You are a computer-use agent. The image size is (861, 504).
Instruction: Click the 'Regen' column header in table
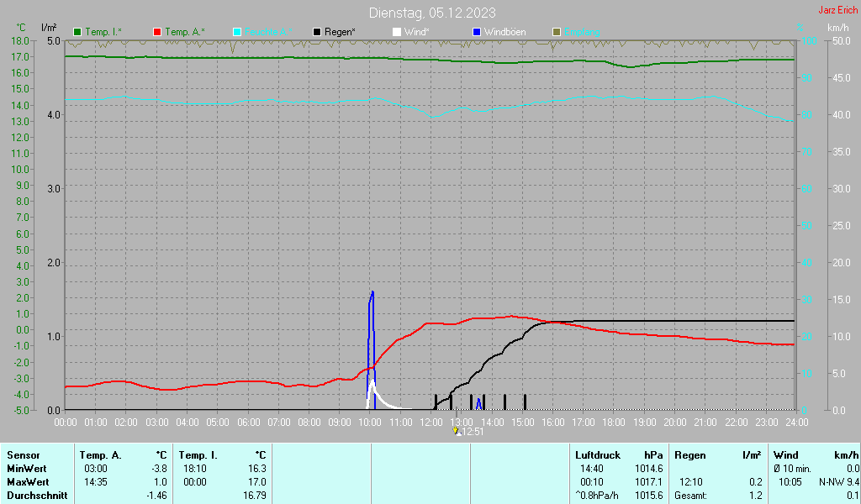pyautogui.click(x=690, y=455)
